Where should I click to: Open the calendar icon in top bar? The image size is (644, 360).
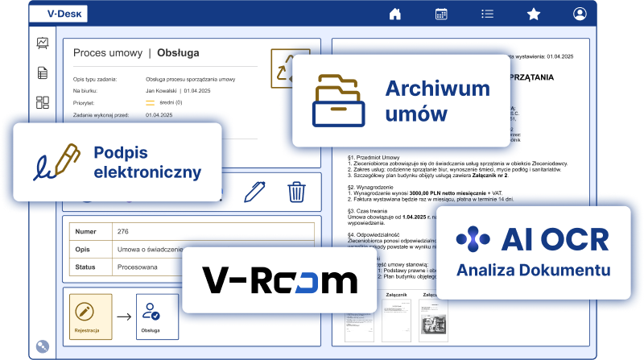441,14
